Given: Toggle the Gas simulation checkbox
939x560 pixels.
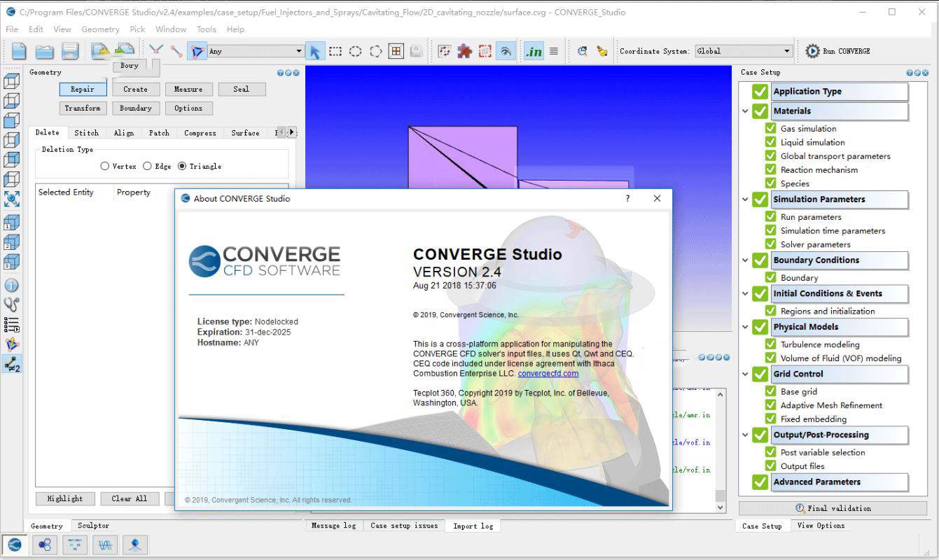Looking at the screenshot, I should (x=770, y=129).
